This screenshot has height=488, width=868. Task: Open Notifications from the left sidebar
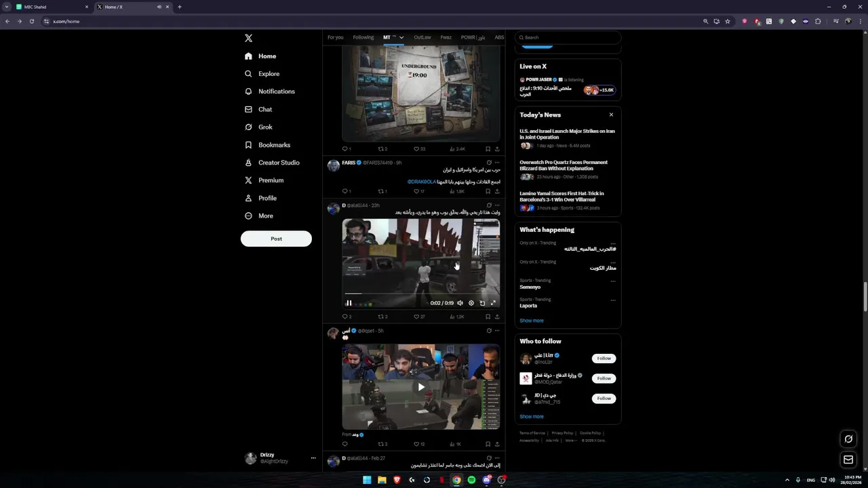click(x=270, y=91)
